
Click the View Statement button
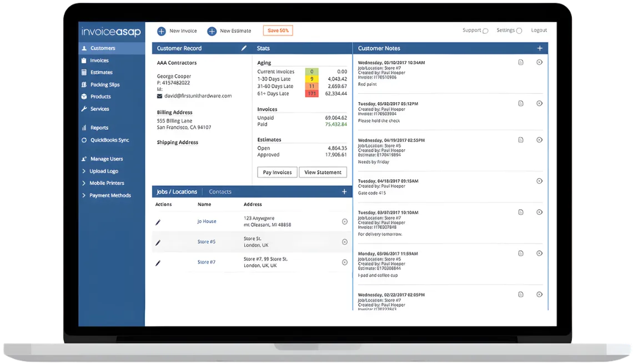click(323, 173)
